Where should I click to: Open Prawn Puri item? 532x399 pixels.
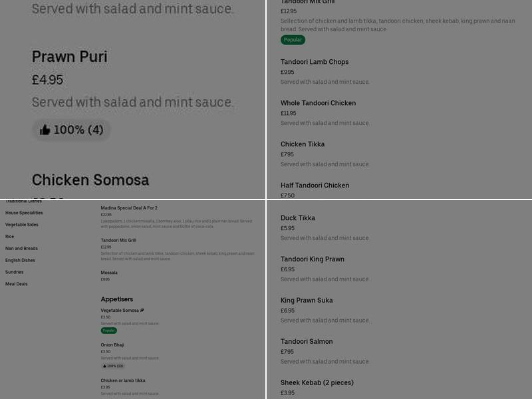[70, 57]
